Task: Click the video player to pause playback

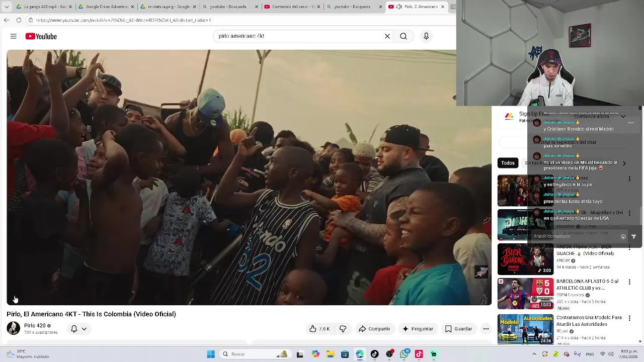Action: (x=249, y=177)
